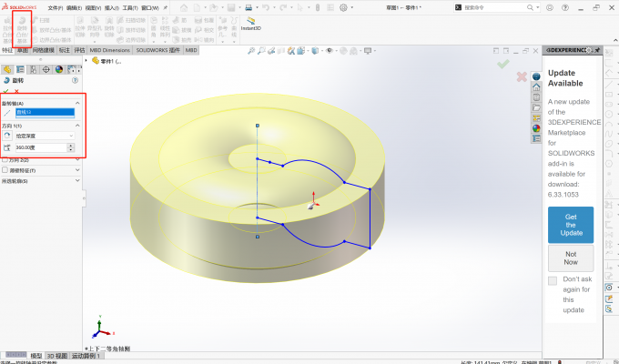Enable the 方向 2 (Direction 2) checkbox
The width and height of the screenshot is (619, 364).
pyautogui.click(x=5, y=160)
